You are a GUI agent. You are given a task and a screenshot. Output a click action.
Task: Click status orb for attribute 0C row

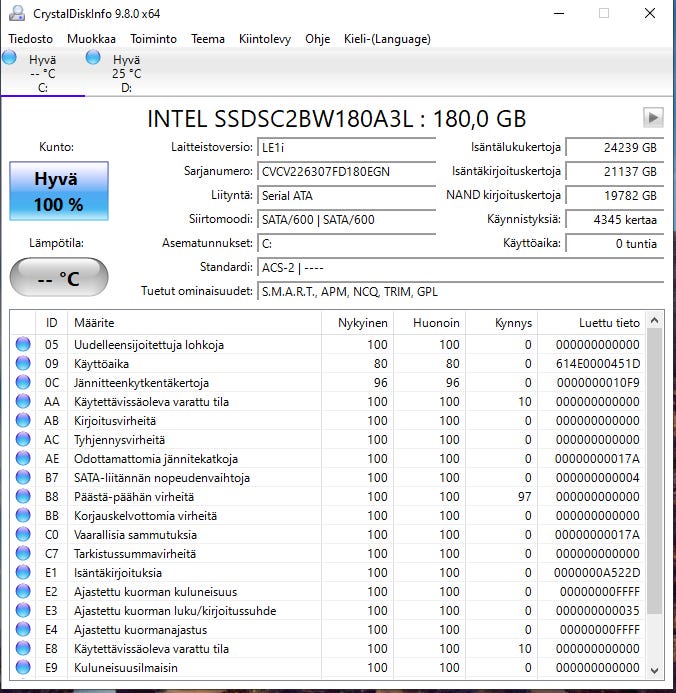(x=23, y=382)
